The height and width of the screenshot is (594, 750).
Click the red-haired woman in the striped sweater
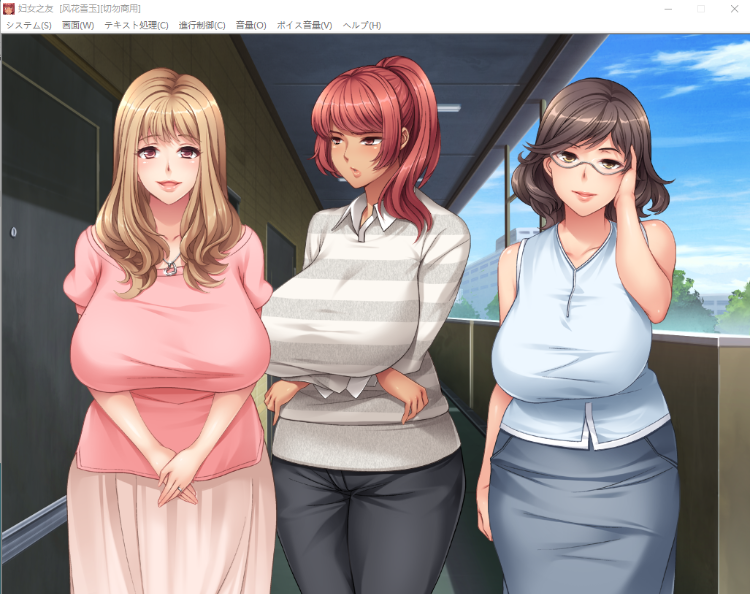367,325
